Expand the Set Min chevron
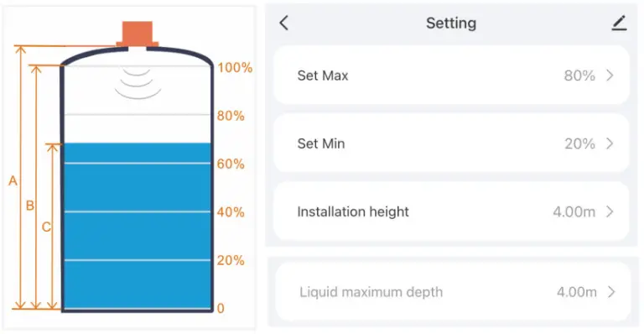Screen dimensions: 644x334 point(610,144)
